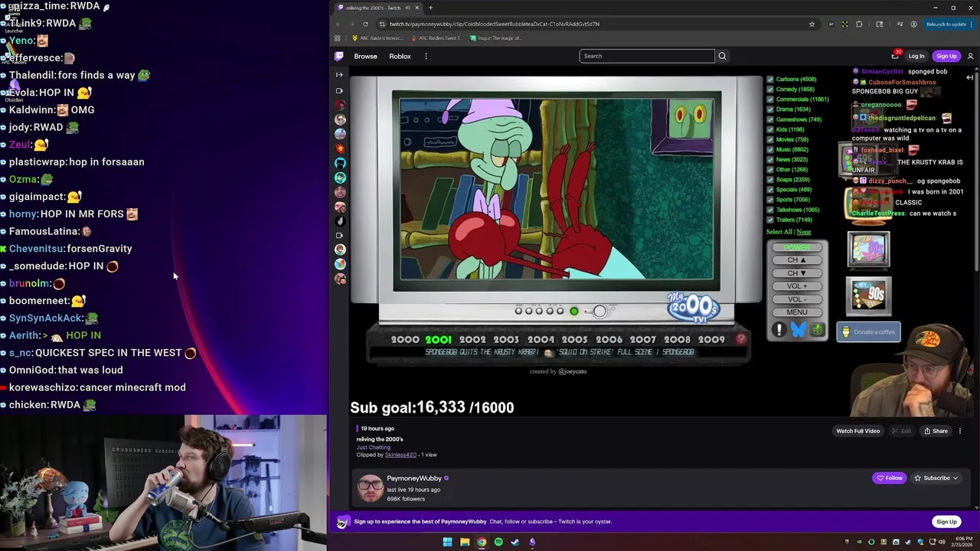Click the None link under categories
The image size is (980, 551).
point(804,232)
